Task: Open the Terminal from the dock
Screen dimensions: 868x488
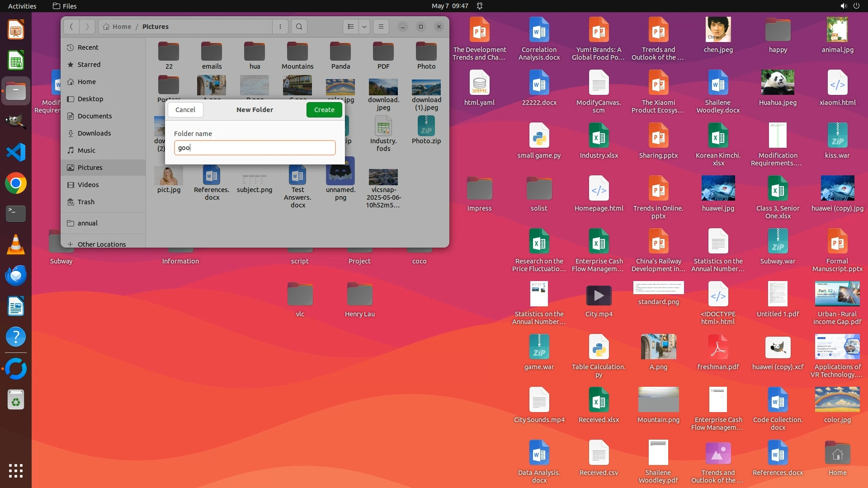Action: (16, 214)
